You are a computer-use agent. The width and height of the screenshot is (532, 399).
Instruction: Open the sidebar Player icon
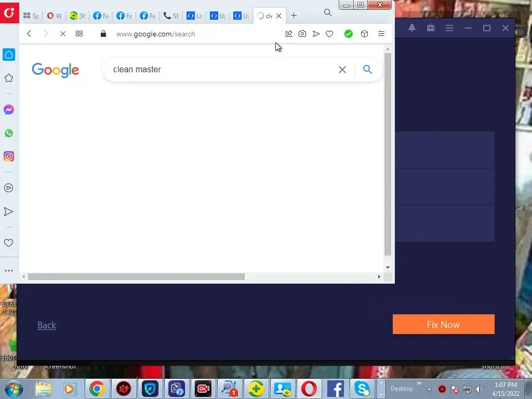click(x=9, y=188)
